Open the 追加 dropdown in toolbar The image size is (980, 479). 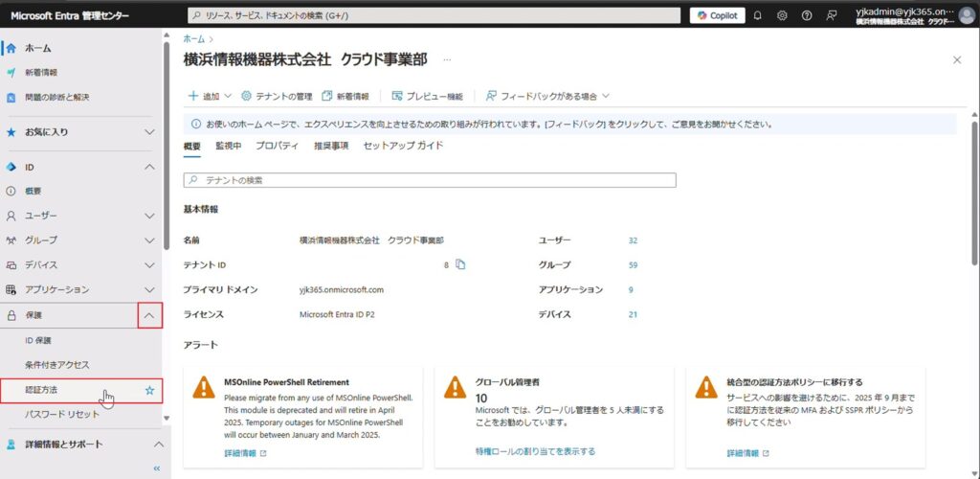210,97
